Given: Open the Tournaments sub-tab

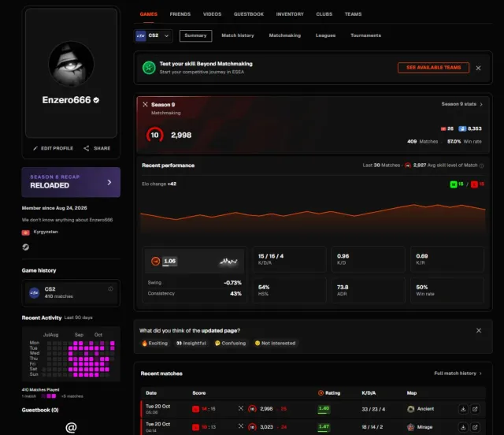Looking at the screenshot, I should pyautogui.click(x=365, y=35).
